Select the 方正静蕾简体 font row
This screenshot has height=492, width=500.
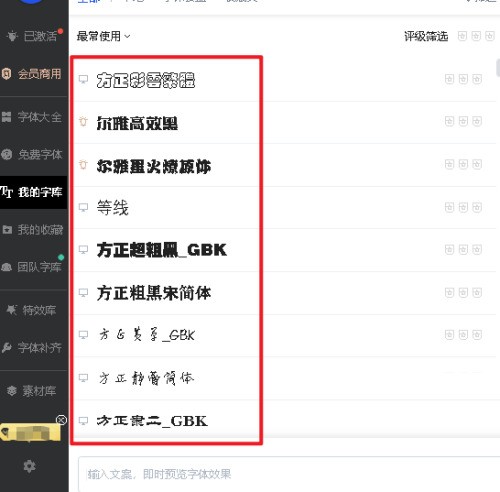pyautogui.click(x=284, y=378)
